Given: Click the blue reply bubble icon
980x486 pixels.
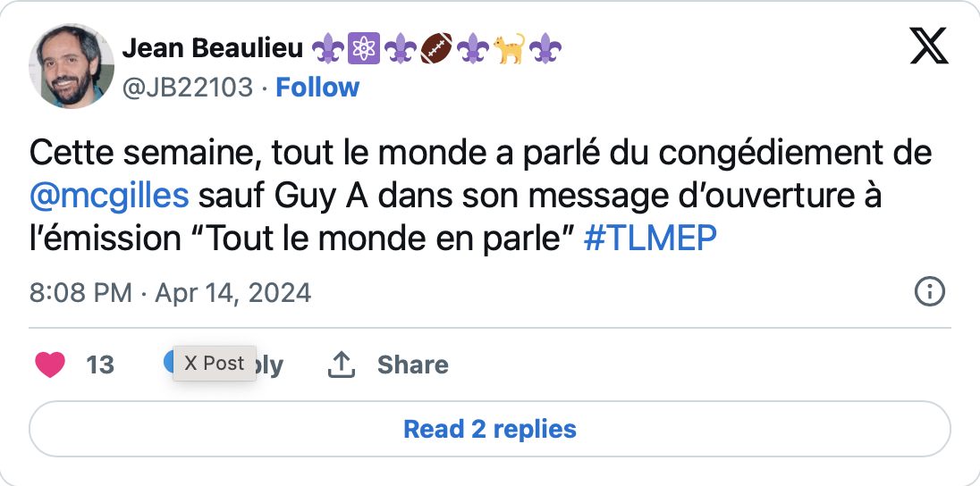Looking at the screenshot, I should point(168,361).
